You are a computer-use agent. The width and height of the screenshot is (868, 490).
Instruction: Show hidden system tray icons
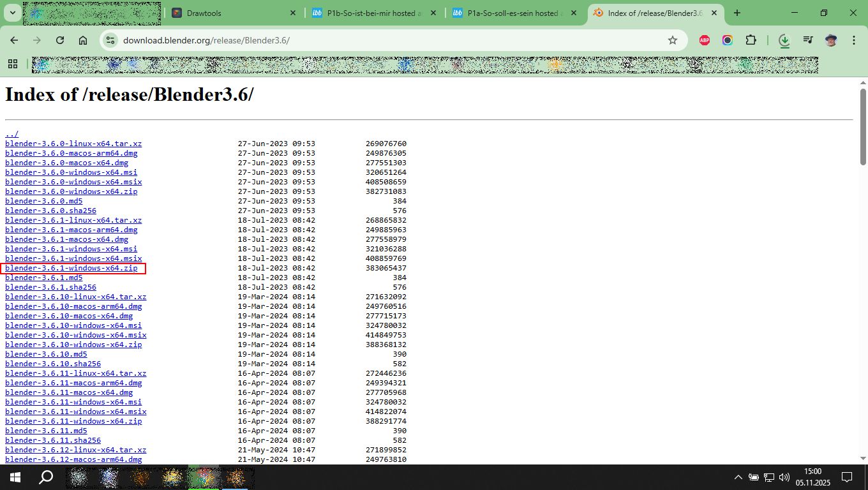click(738, 477)
